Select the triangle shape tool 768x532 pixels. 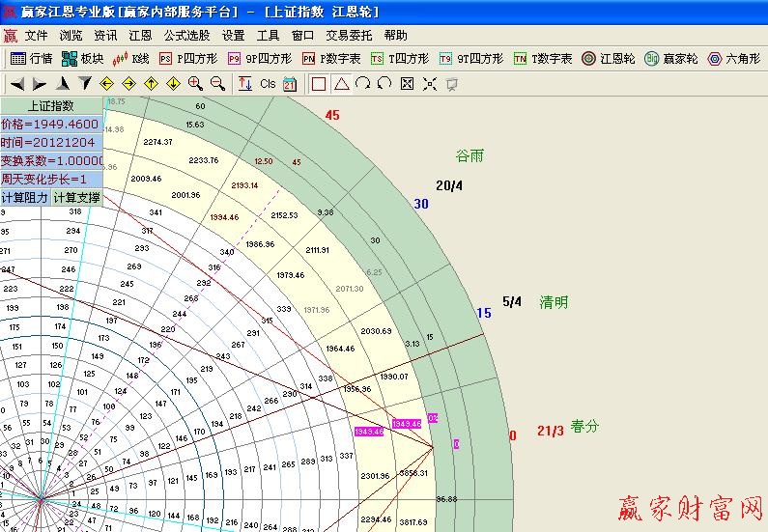point(340,84)
